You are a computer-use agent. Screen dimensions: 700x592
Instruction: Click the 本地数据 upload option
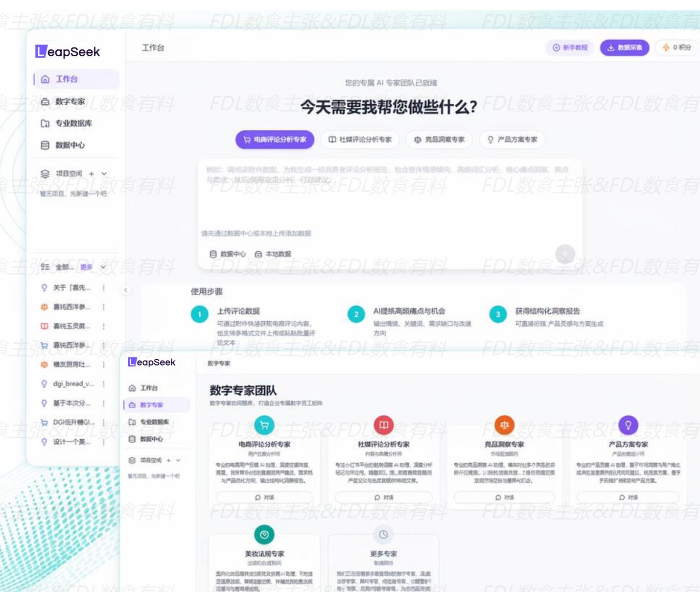click(273, 254)
